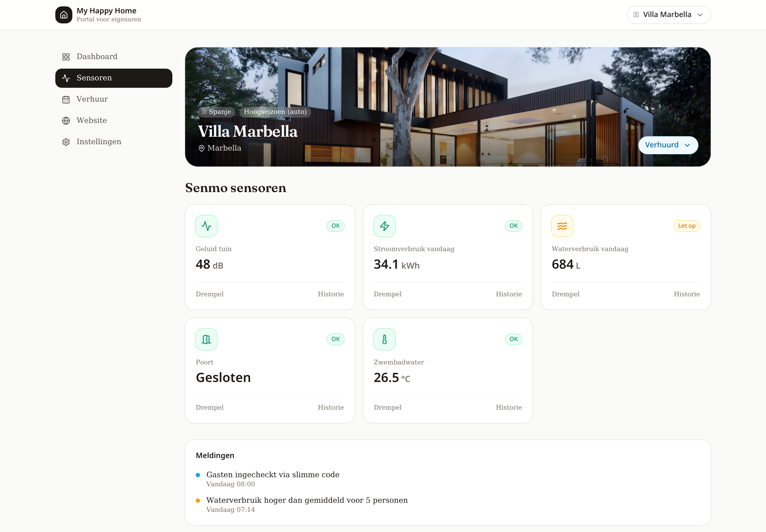Click the 684 L water value

point(566,264)
